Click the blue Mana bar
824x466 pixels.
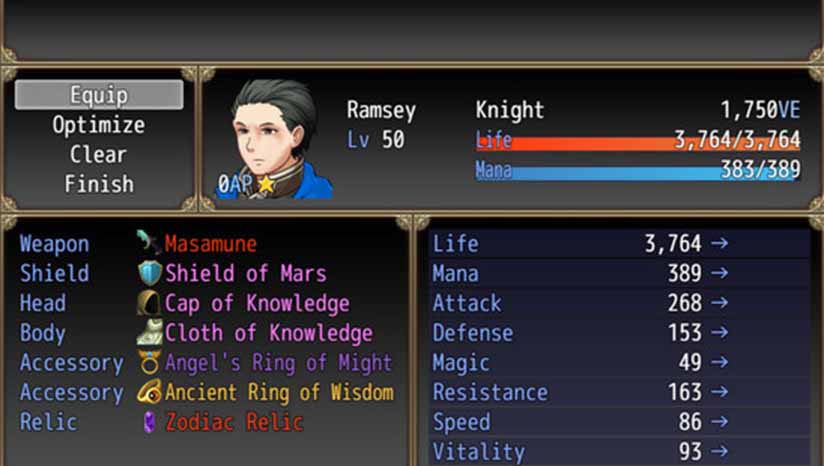637,173
